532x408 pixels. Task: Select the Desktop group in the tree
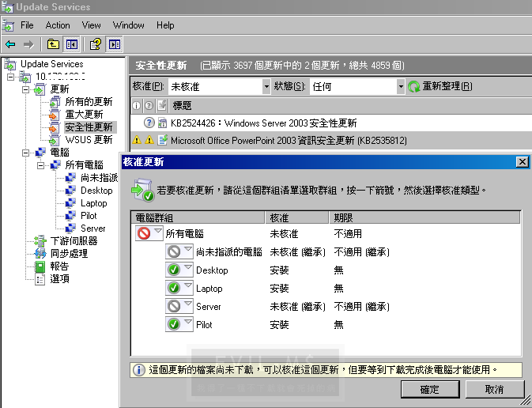coord(96,191)
